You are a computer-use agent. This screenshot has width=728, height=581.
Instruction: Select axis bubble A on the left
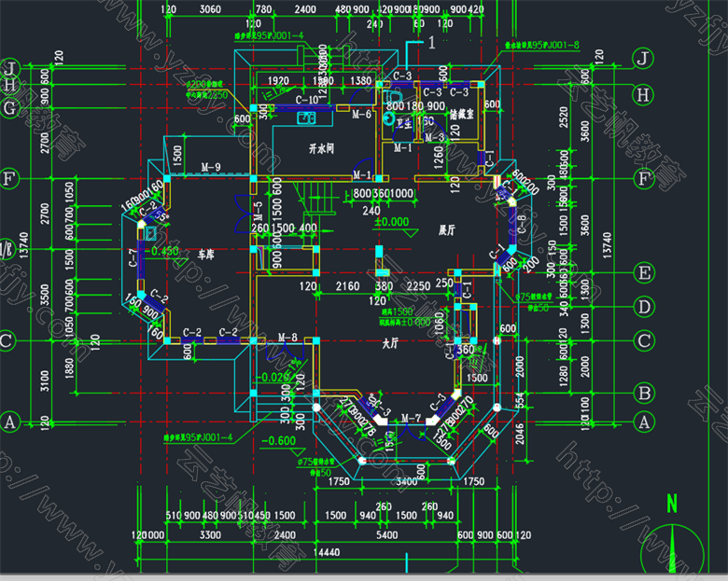(x=9, y=422)
